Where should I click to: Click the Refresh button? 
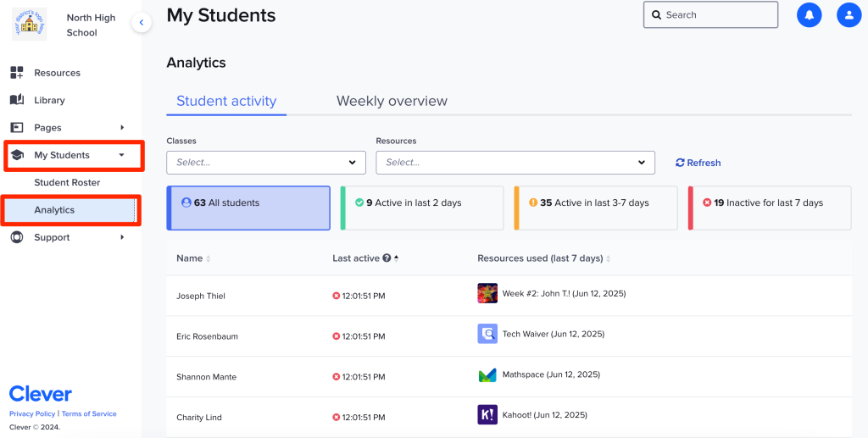(x=698, y=163)
